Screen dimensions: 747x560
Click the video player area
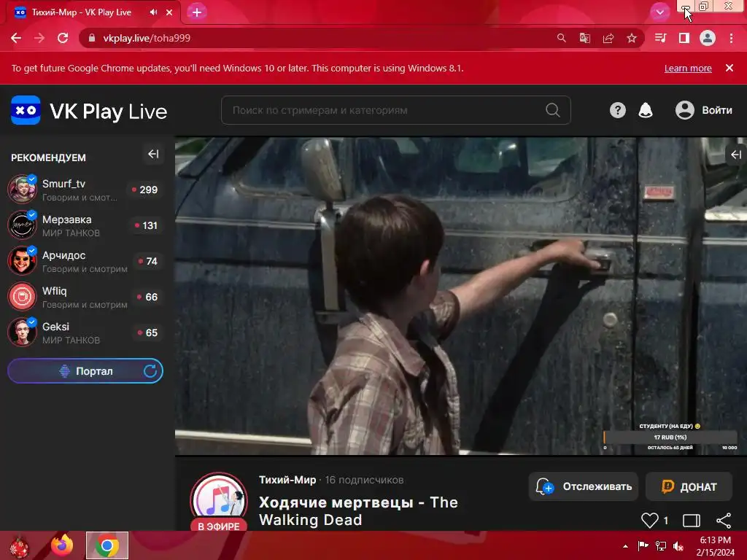(461, 296)
